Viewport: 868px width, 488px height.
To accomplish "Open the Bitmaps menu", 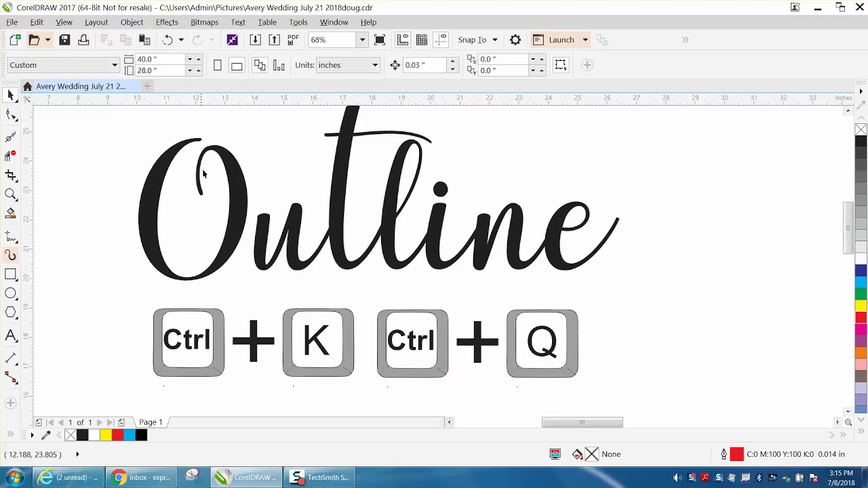I will [x=204, y=22].
